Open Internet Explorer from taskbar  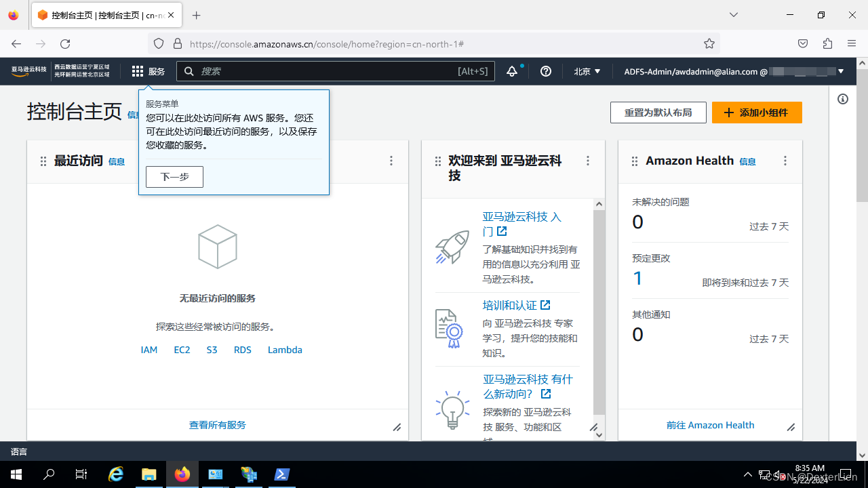point(117,474)
